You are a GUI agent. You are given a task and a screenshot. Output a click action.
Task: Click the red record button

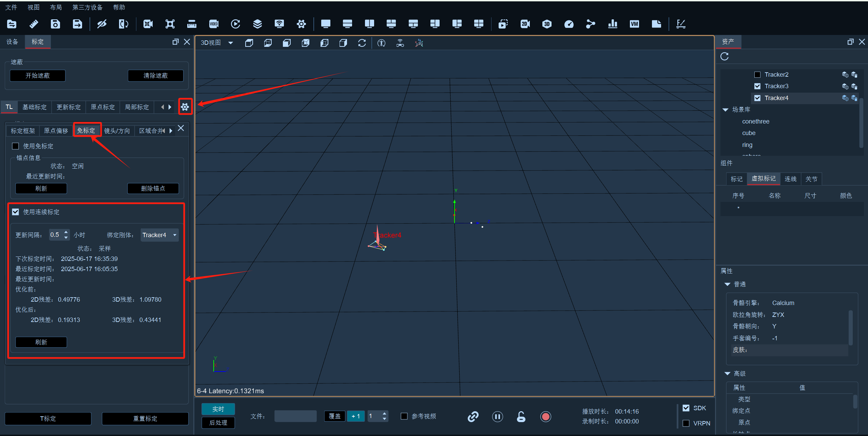(545, 417)
